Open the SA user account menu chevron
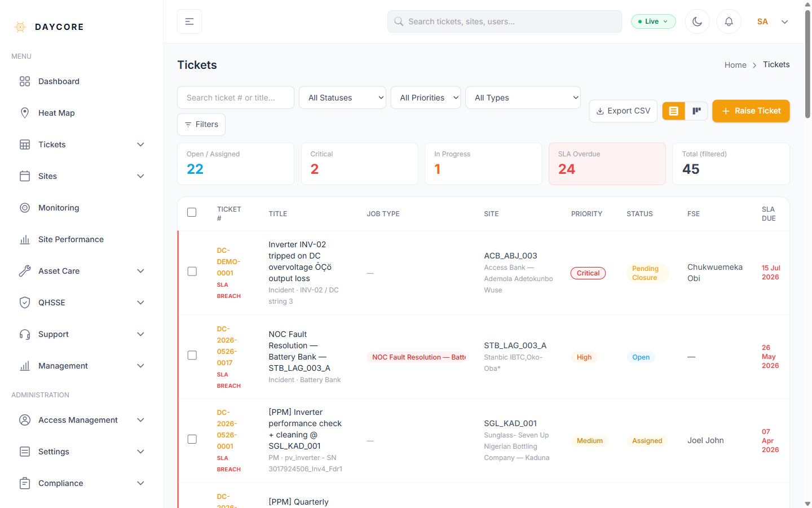 [784, 22]
